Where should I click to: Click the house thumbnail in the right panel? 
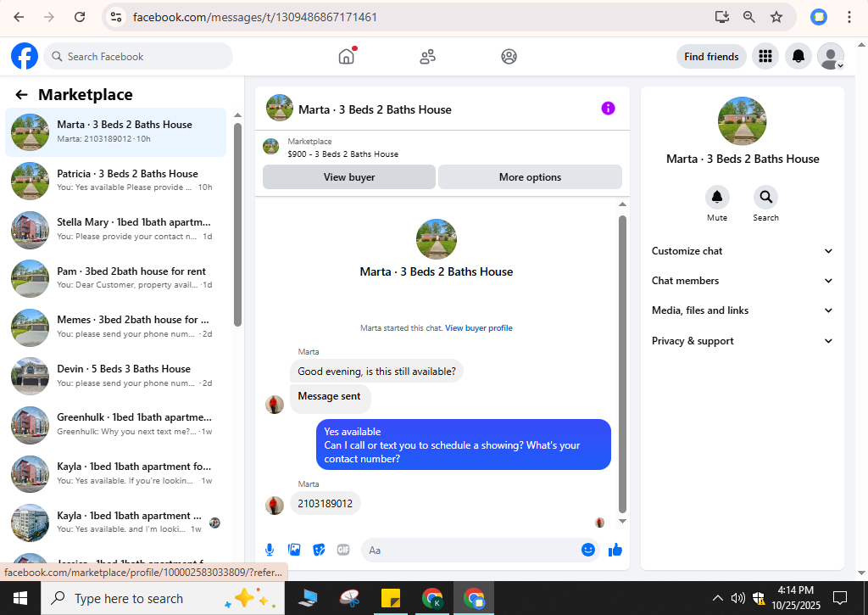coord(742,121)
